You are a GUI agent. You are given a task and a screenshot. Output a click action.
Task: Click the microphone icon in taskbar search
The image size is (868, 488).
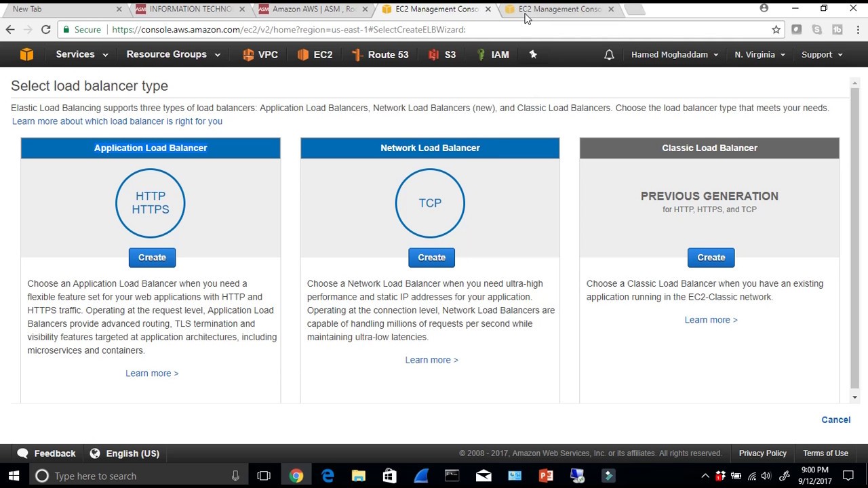click(x=235, y=476)
